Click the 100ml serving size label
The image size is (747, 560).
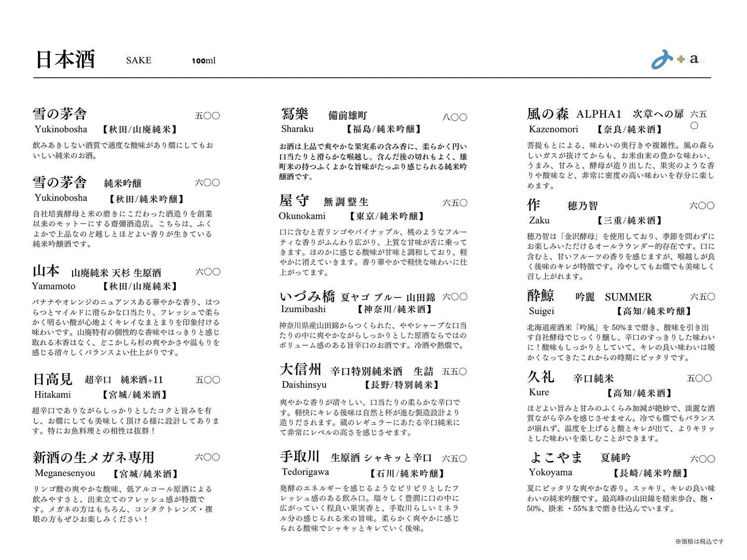pyautogui.click(x=203, y=61)
